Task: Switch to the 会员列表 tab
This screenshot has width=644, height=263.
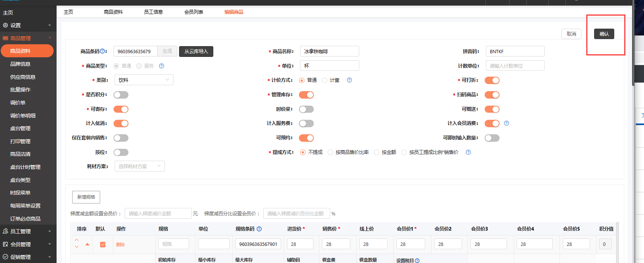Action: 194,12
